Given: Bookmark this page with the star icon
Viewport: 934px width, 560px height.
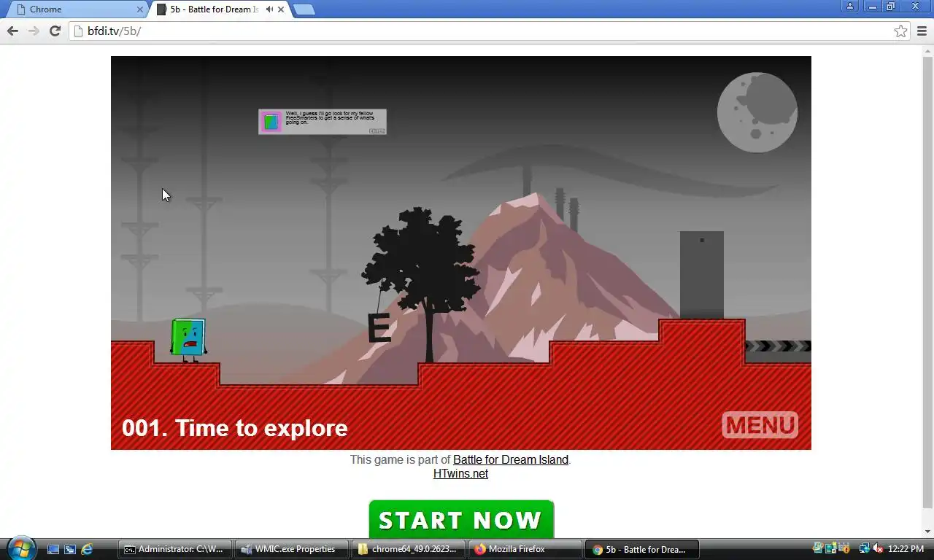Looking at the screenshot, I should coord(900,31).
